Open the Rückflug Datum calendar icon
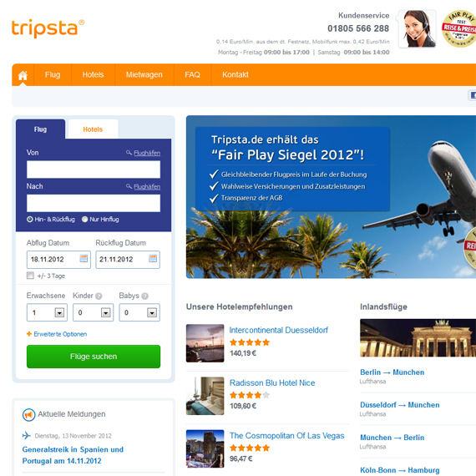The image size is (476, 476). [153, 258]
